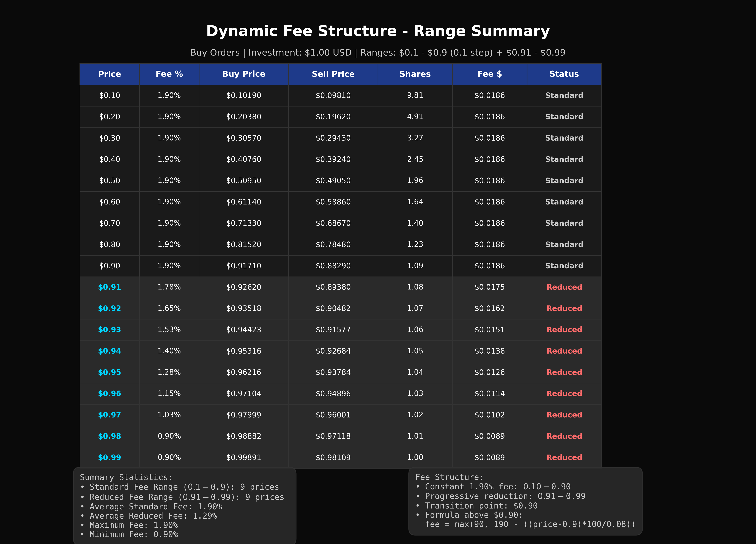This screenshot has width=756, height=544.
Task: Click the Price column header
Action: coord(109,74)
